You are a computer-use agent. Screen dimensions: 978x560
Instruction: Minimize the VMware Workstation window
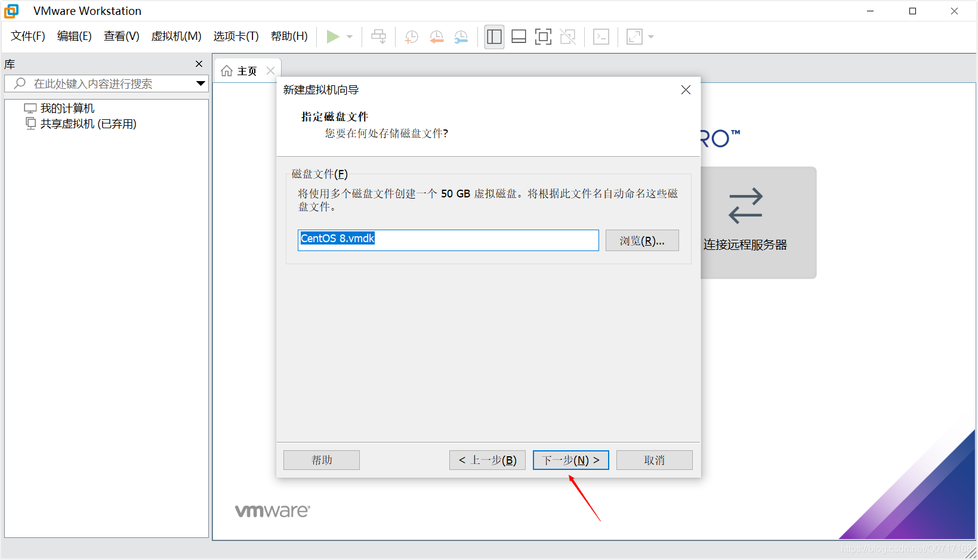coord(871,11)
